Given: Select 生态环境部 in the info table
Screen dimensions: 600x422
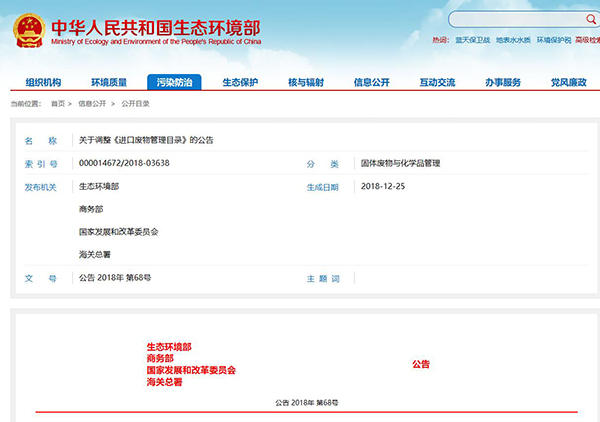Looking at the screenshot, I should pyautogui.click(x=99, y=186).
